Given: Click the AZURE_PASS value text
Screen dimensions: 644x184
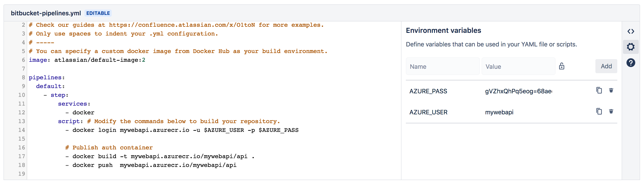Looking at the screenshot, I should click(x=518, y=91).
